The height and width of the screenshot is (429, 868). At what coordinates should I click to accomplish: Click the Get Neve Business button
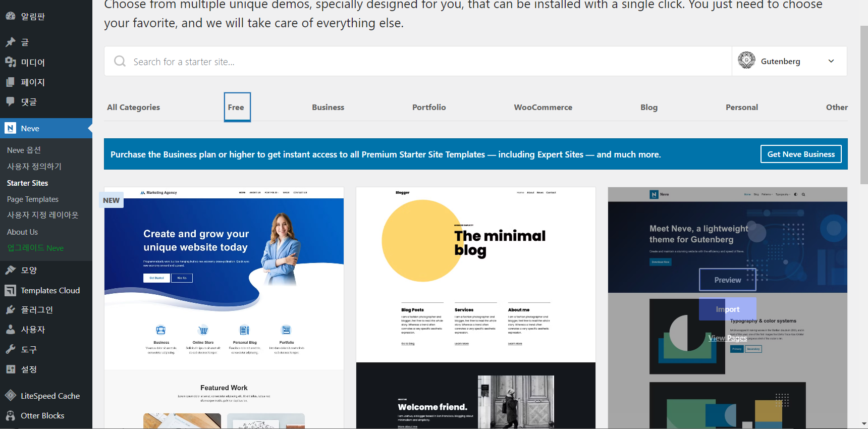tap(801, 154)
